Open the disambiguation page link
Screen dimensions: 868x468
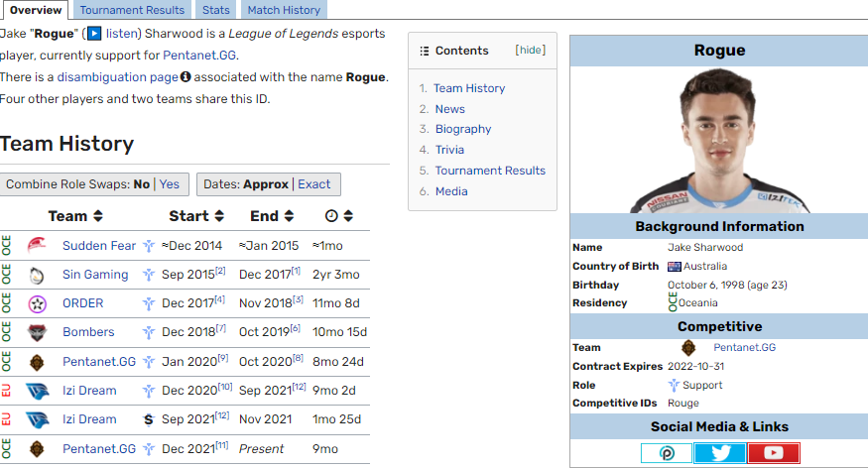click(x=117, y=77)
